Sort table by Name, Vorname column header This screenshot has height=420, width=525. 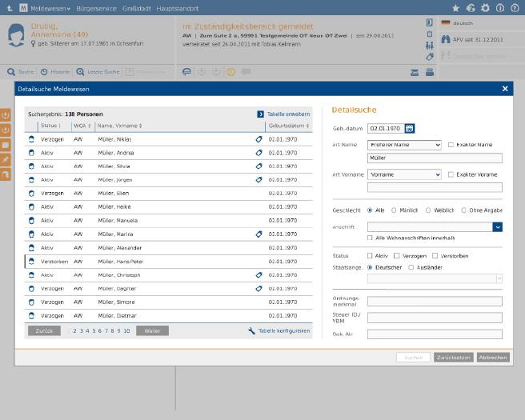click(120, 126)
